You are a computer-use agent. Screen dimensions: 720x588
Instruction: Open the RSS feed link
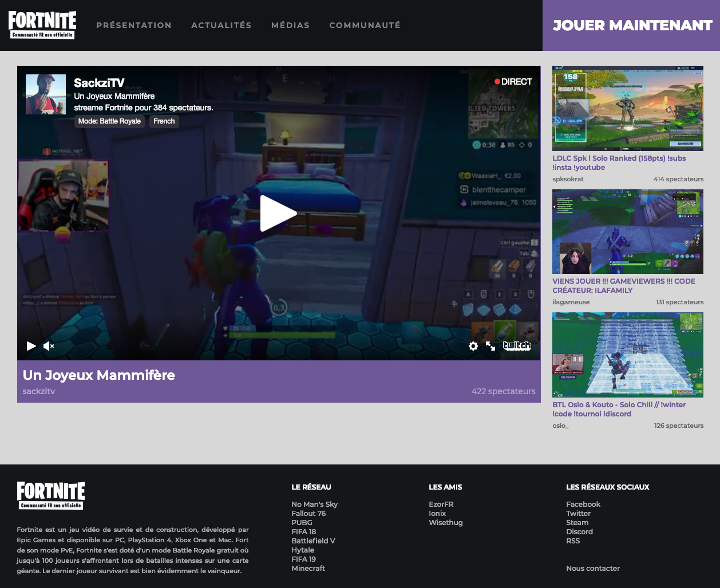(573, 541)
